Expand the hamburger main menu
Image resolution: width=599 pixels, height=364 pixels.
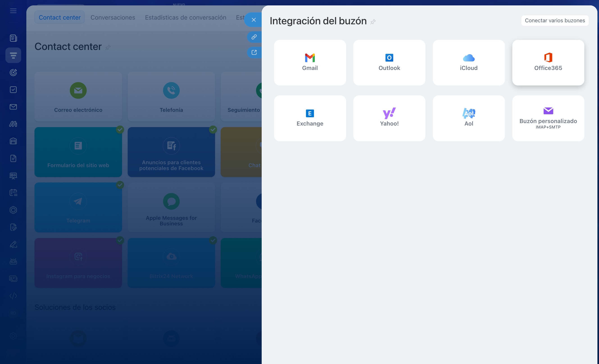[13, 11]
